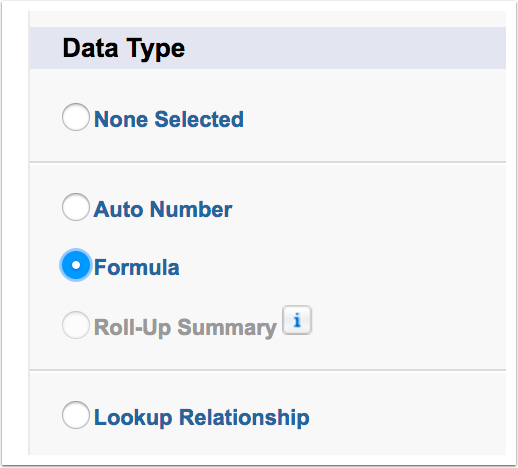Click the word "Number" in the Auto Number option
The width and height of the screenshot is (518, 468).
191,209
